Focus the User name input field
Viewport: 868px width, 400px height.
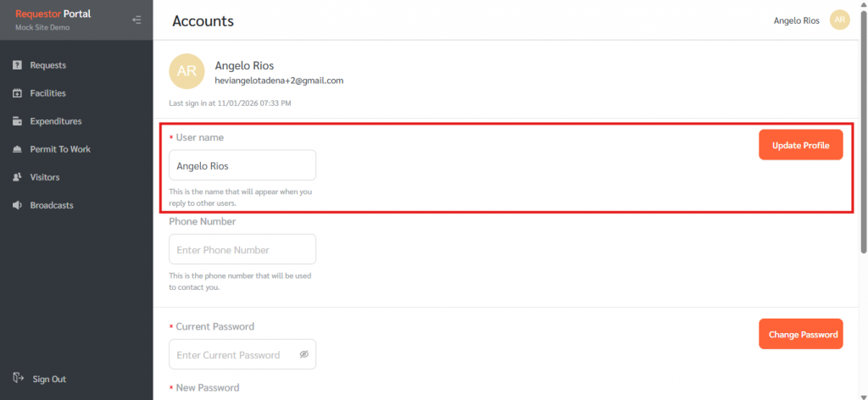[242, 165]
